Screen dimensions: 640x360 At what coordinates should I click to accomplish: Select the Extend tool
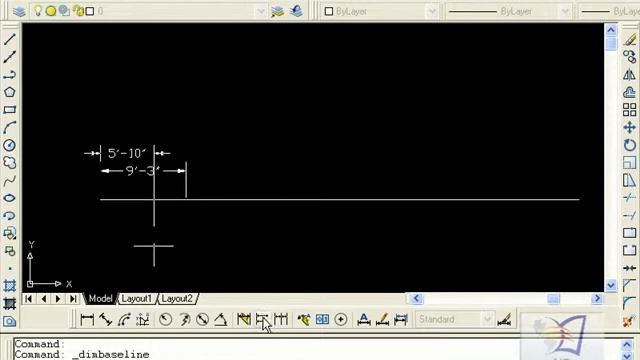(x=629, y=216)
